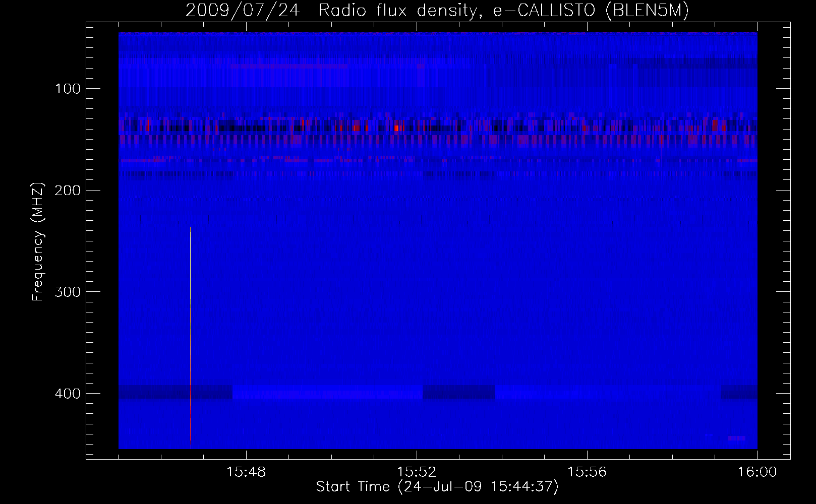Click the plot title mentioning e-CALLISTO (BLEN5M)
Image resolution: width=816 pixels, height=504 pixels.
click(x=437, y=11)
